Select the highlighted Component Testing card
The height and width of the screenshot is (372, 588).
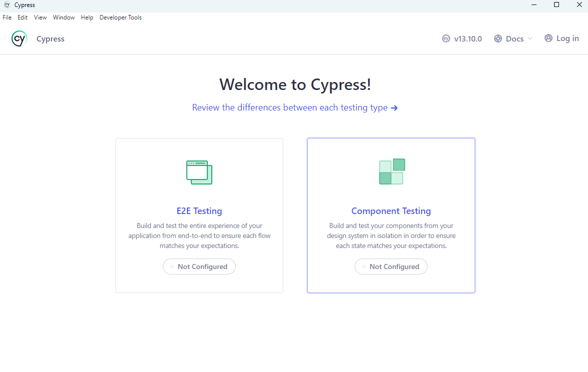[391, 215]
